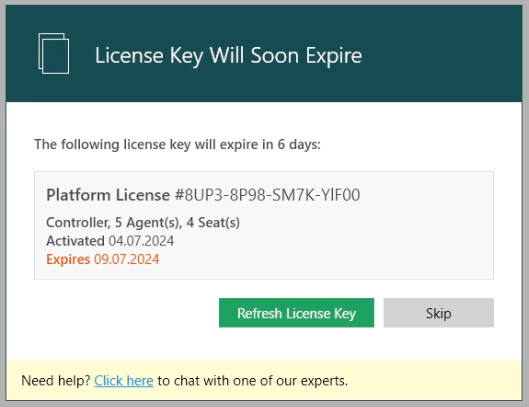Click the orange expiry date 09.07.2024
This screenshot has width=529, height=407.
127,259
